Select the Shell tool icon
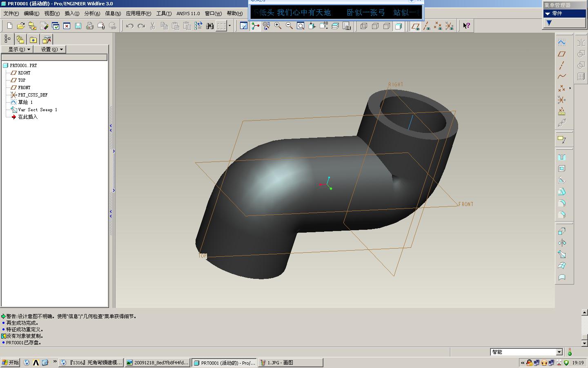The height and width of the screenshot is (368, 588). click(x=562, y=169)
